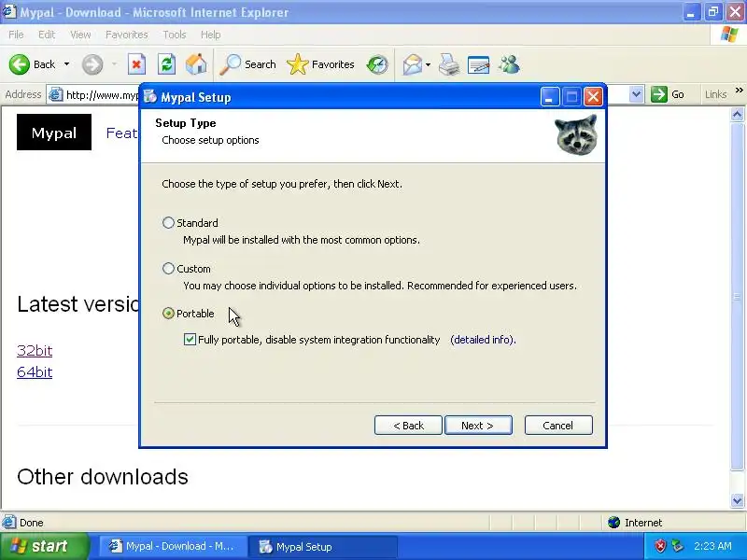The width and height of the screenshot is (747, 560).
Task: Switch to the Mypal - Download taskbar button
Action: (173, 546)
